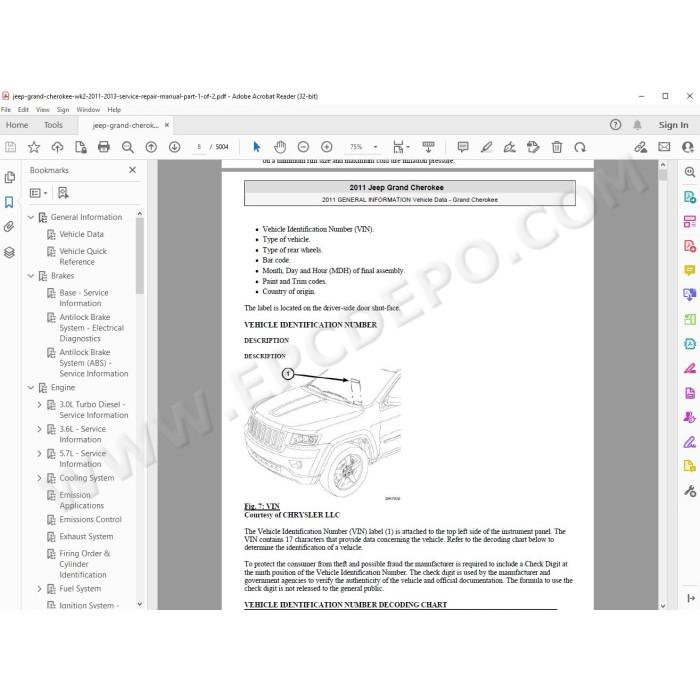Open the Window menu
Image resolution: width=700 pixels, height=700 pixels.
(x=88, y=109)
